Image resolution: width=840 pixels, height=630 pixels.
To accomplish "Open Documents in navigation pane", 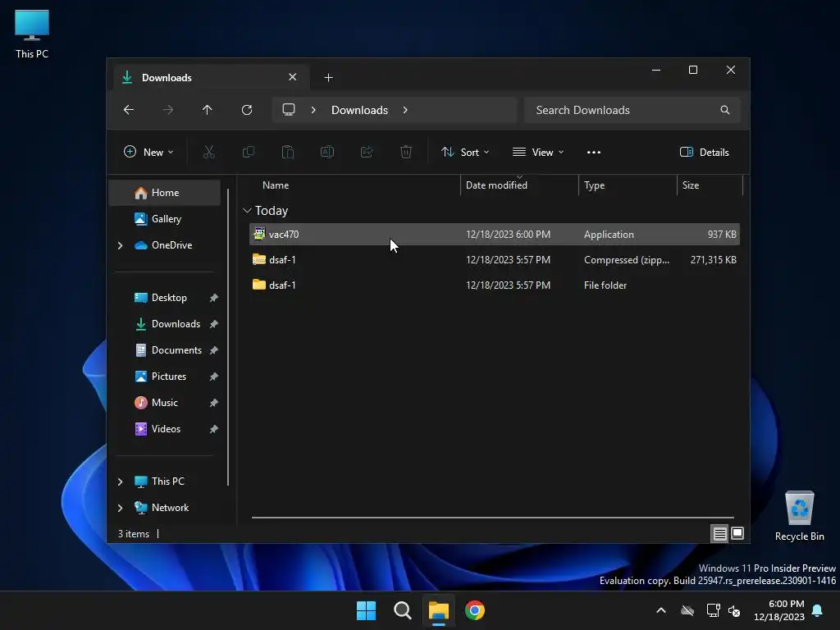I will pos(164,350).
